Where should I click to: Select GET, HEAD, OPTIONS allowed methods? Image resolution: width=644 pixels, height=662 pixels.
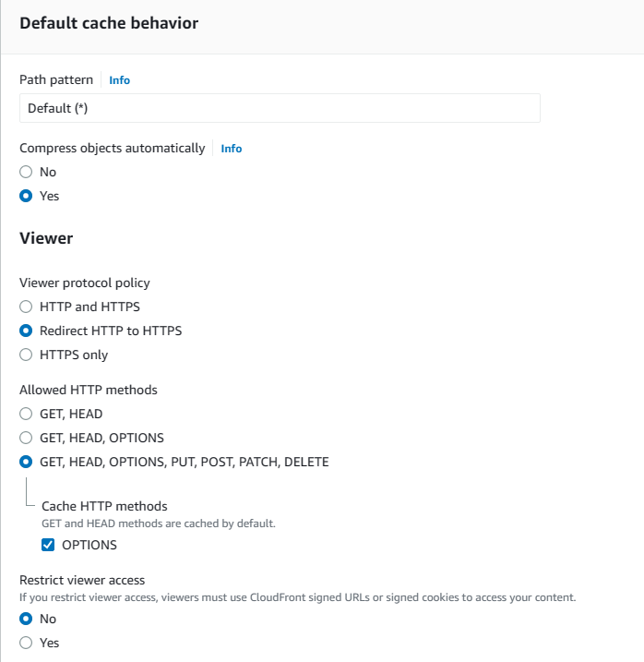(x=27, y=438)
